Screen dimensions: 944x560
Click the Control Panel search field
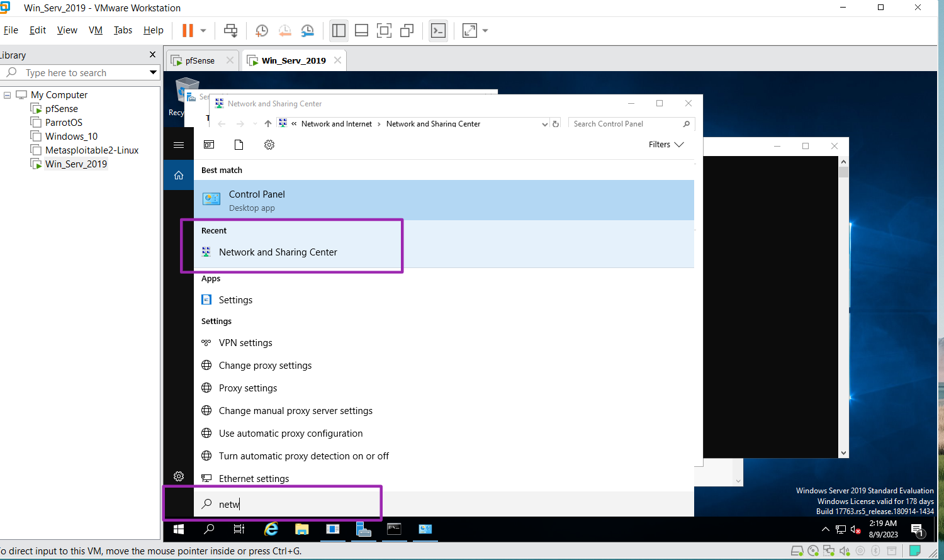pos(631,124)
